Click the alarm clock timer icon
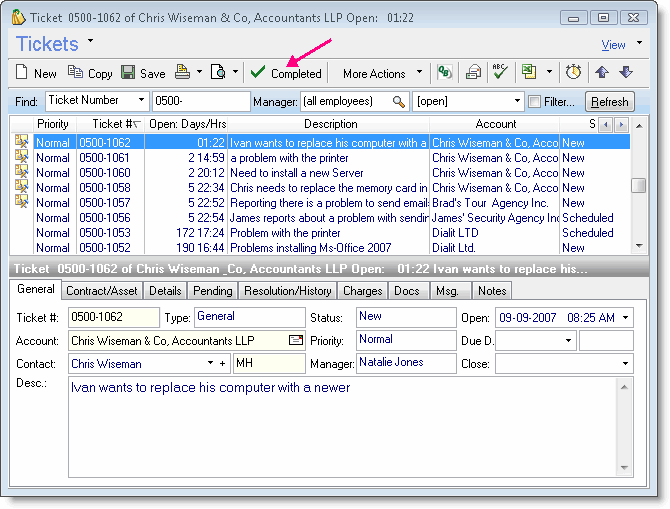670x509 pixels. point(573,73)
